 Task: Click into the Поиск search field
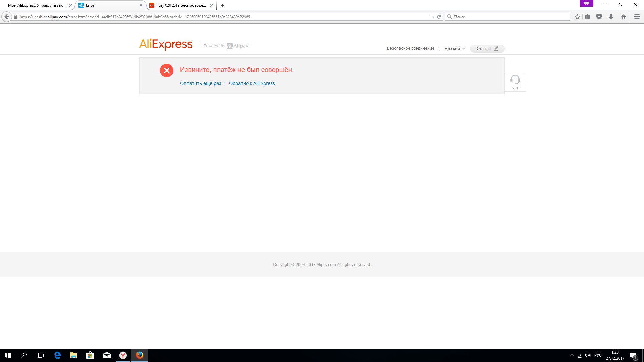(x=507, y=17)
